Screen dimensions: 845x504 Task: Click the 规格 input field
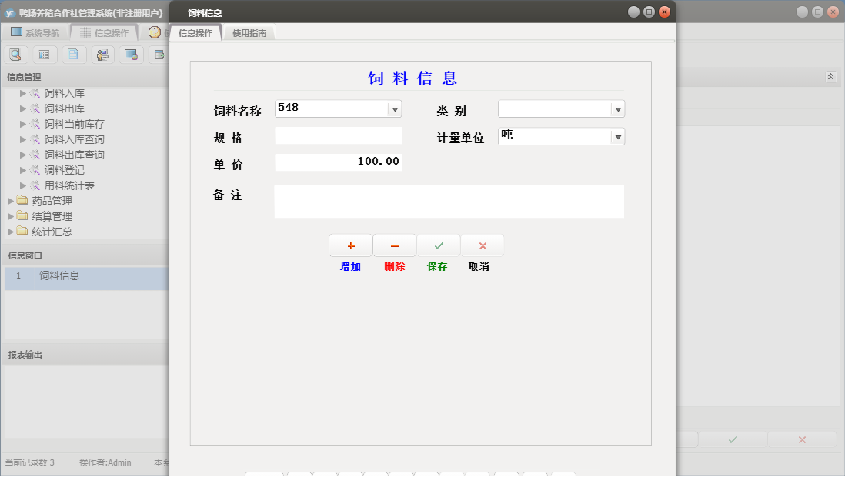338,135
